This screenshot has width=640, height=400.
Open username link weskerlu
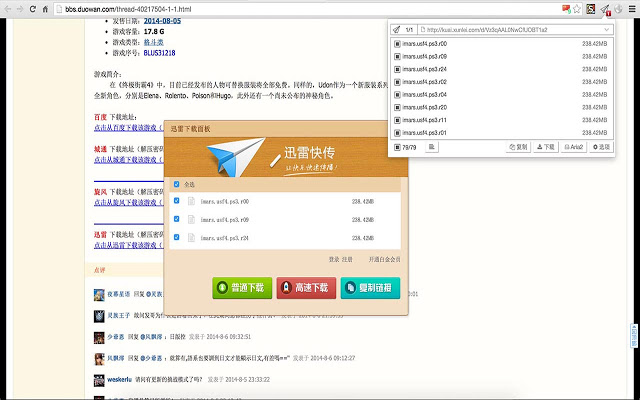pos(119,380)
